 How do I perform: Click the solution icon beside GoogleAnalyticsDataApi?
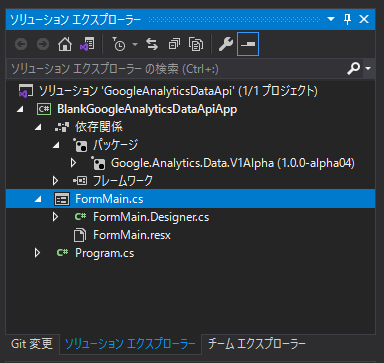point(26,91)
